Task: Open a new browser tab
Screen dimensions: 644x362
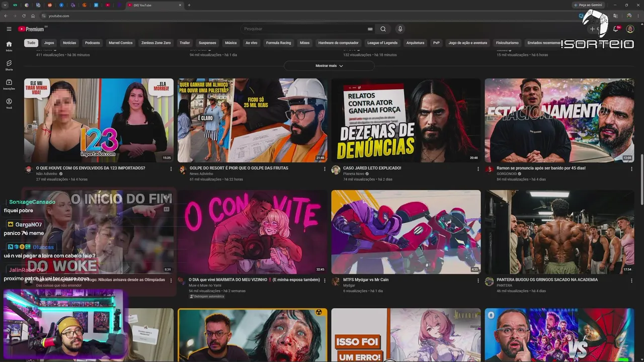Action: (x=189, y=5)
